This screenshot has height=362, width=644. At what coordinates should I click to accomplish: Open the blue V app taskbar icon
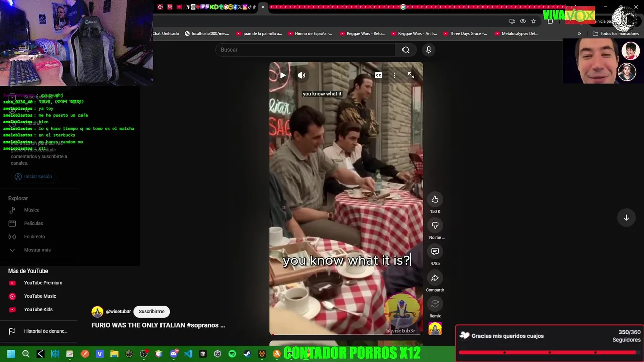[x=99, y=354]
